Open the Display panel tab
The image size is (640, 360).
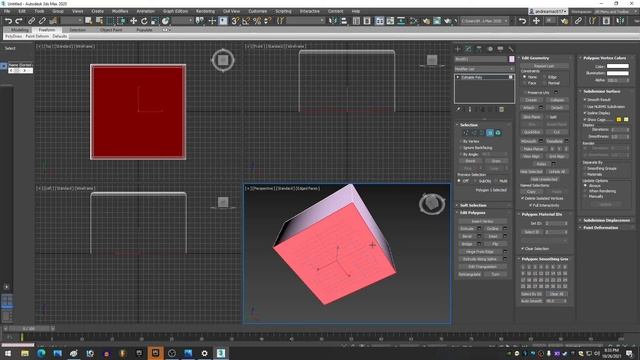click(500, 49)
